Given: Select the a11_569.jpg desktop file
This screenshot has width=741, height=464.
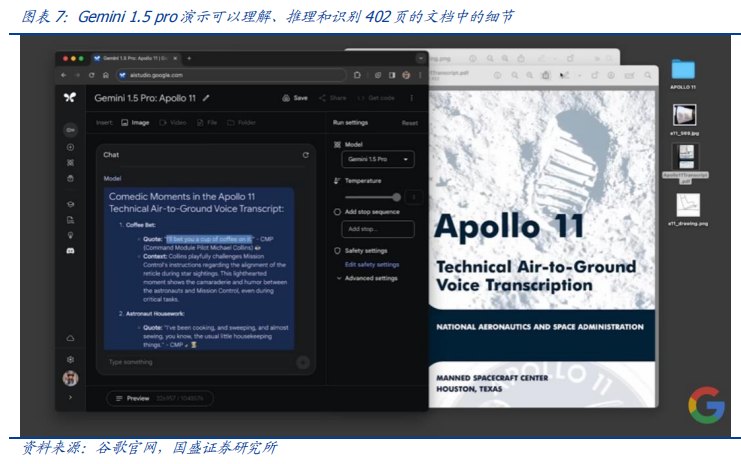Looking at the screenshot, I should click(x=684, y=120).
